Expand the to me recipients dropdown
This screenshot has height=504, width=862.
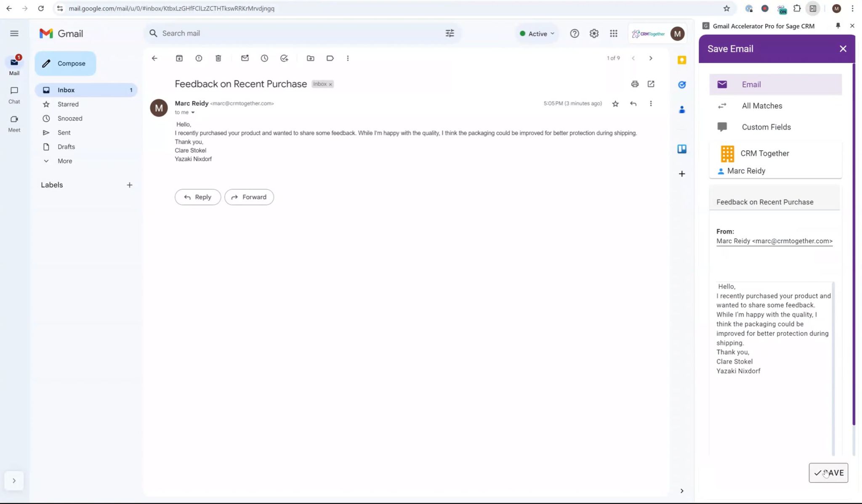pyautogui.click(x=193, y=113)
